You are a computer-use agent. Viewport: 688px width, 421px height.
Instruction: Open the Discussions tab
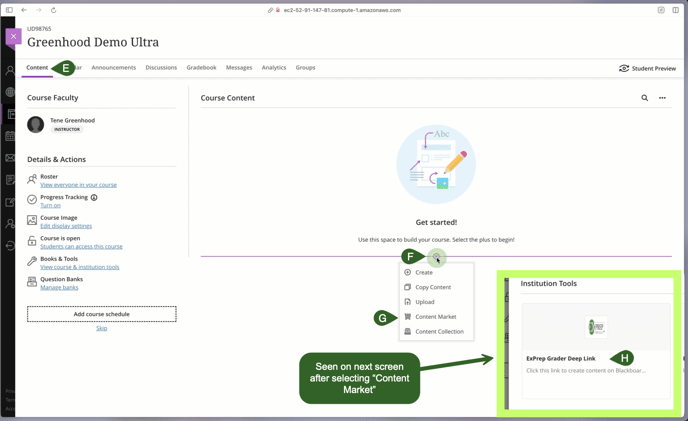point(161,68)
